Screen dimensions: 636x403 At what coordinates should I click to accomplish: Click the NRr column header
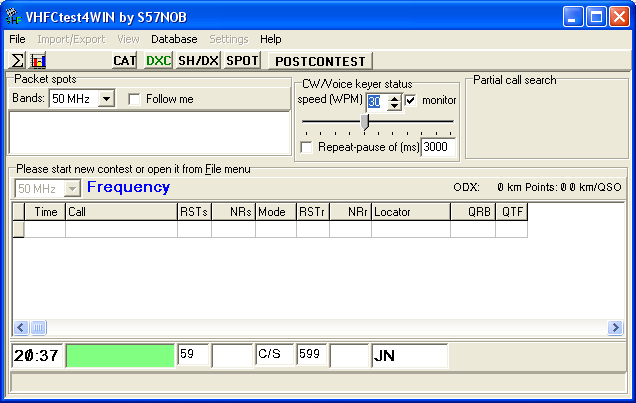[350, 212]
